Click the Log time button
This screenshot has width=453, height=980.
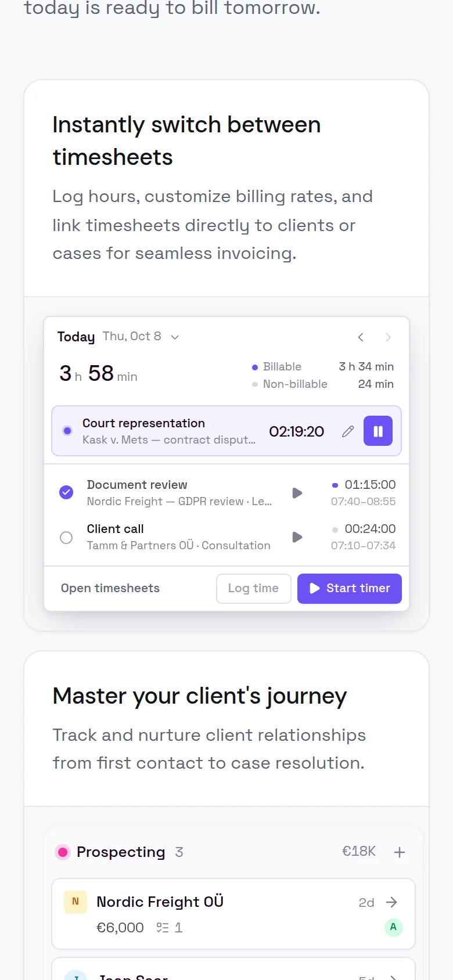(253, 588)
